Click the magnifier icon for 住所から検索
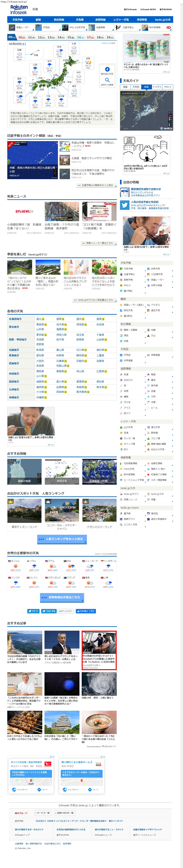The image size is (183, 868). 107,80
